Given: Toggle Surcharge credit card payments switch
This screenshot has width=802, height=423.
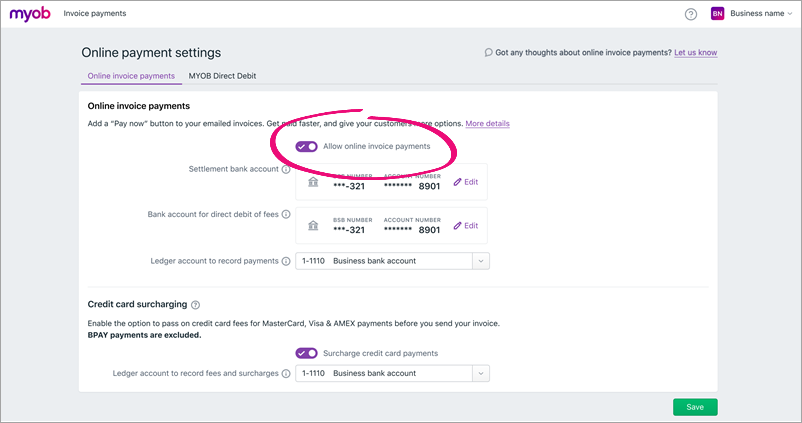Looking at the screenshot, I should pyautogui.click(x=306, y=353).
